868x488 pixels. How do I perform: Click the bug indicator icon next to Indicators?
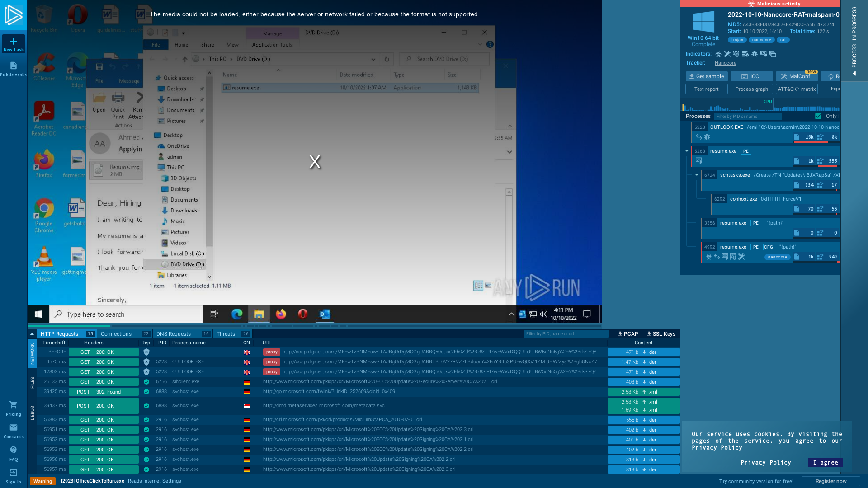(754, 54)
